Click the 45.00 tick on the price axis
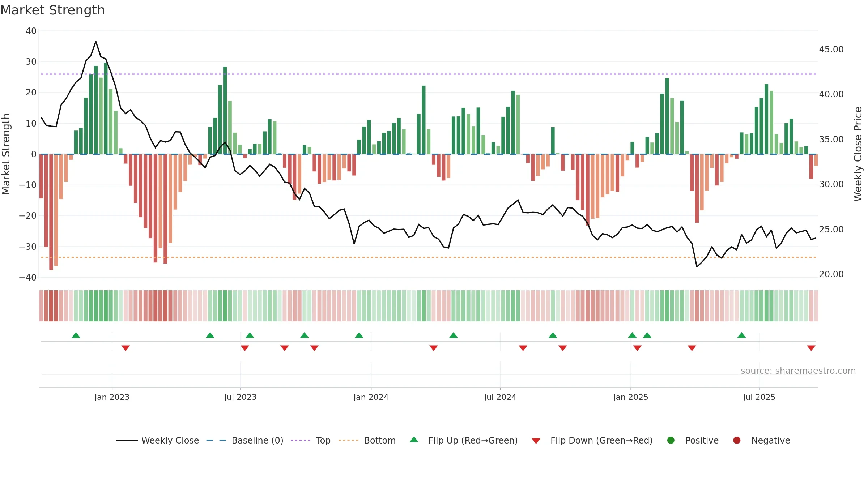Image resolution: width=868 pixels, height=488 pixels. point(831,49)
